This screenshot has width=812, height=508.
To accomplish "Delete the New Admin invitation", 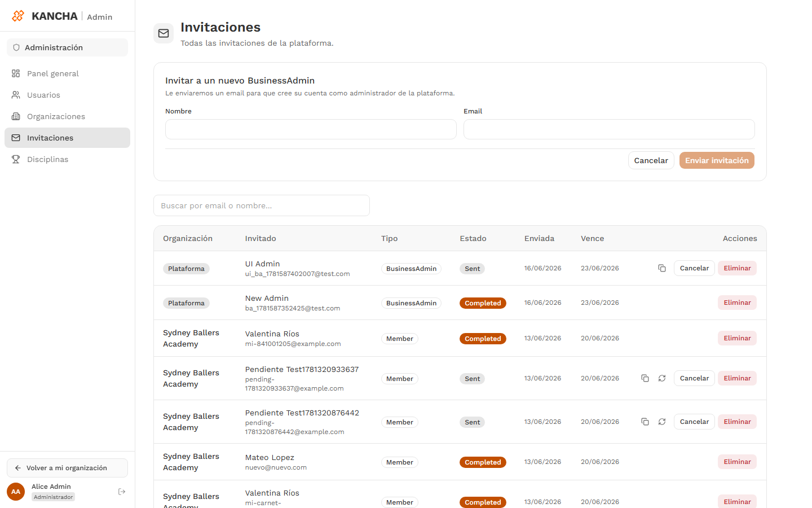I will [737, 303].
